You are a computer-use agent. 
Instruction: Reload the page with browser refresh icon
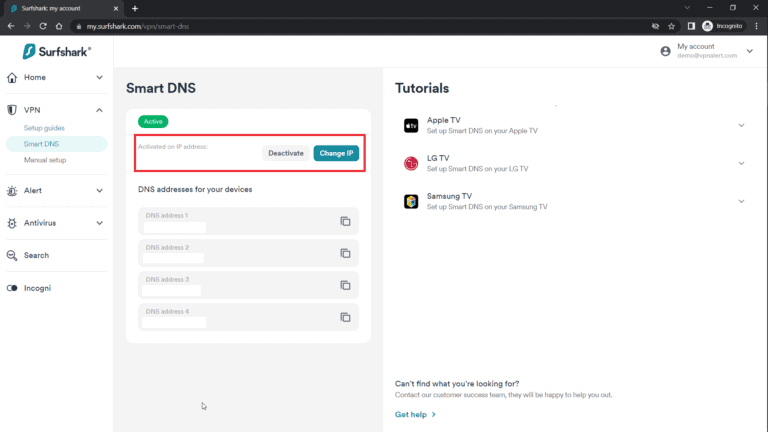coord(44,26)
